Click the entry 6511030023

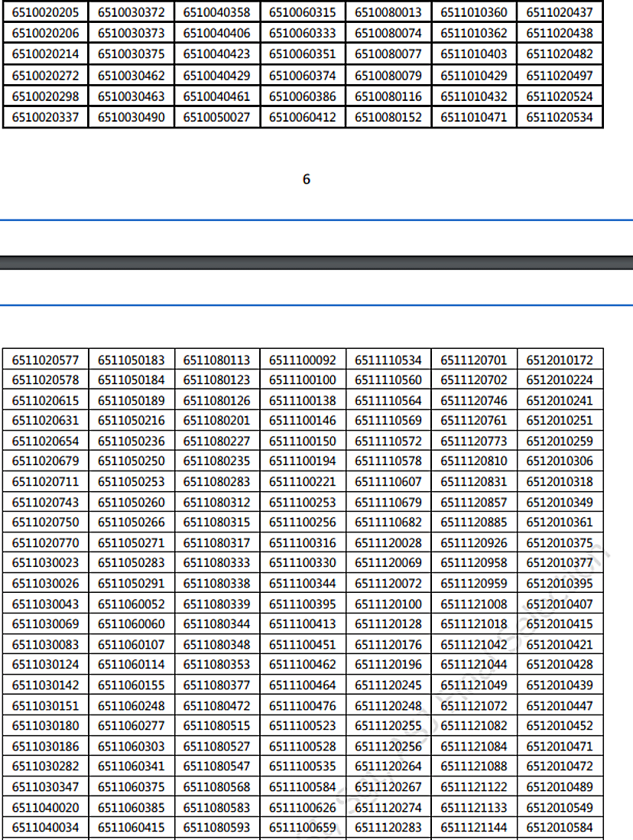pyautogui.click(x=46, y=562)
